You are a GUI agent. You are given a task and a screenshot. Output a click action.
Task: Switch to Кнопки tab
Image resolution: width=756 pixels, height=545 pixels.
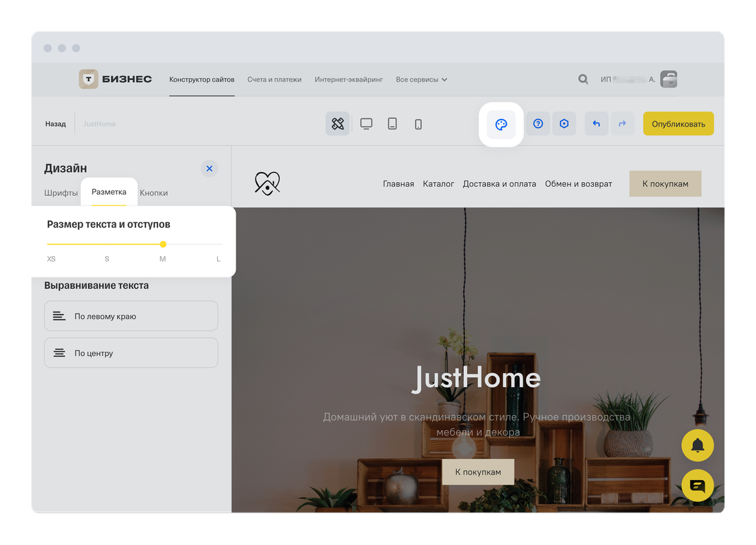tap(154, 193)
